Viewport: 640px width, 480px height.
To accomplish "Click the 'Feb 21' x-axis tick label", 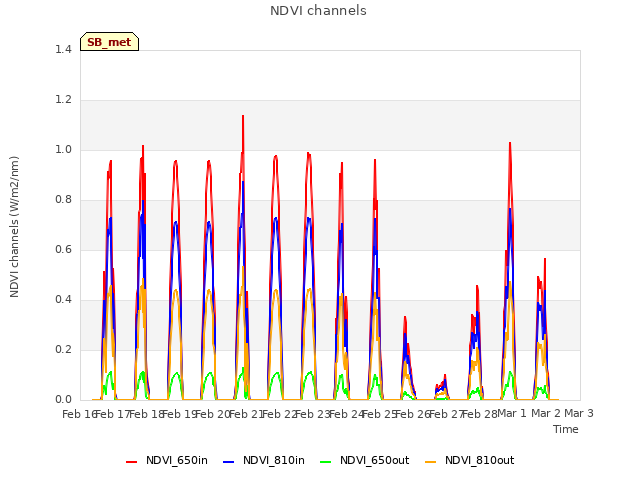I will (x=246, y=414).
